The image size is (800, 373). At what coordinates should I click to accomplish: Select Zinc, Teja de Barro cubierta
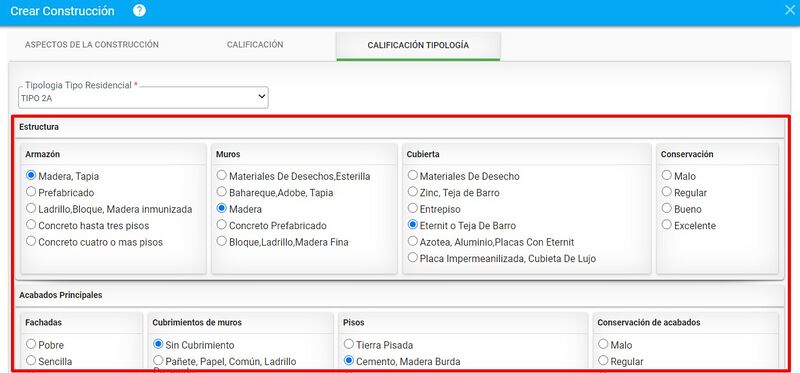413,192
